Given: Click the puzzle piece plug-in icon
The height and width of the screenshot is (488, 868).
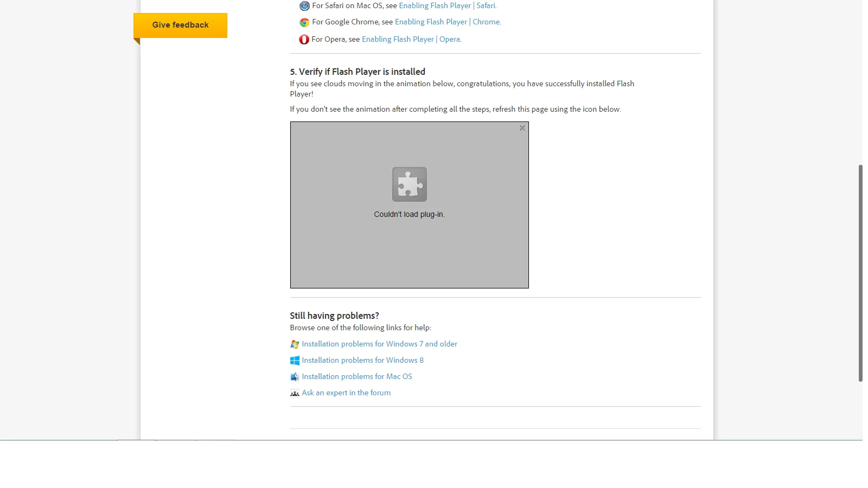Looking at the screenshot, I should 410,184.
